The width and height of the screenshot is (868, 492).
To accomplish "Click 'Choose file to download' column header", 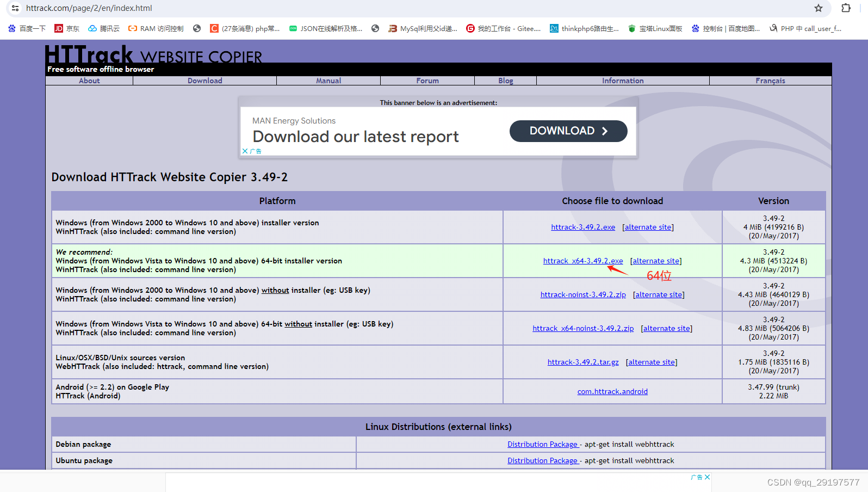I will (x=612, y=201).
